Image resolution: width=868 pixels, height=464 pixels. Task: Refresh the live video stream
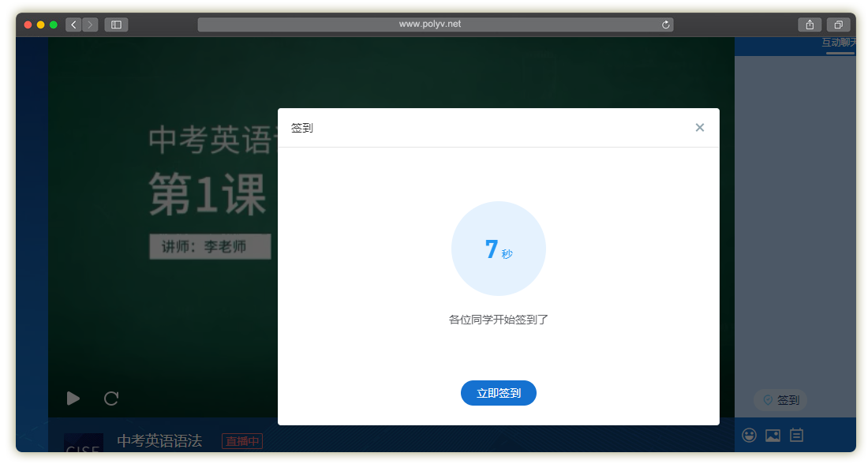[x=111, y=399]
